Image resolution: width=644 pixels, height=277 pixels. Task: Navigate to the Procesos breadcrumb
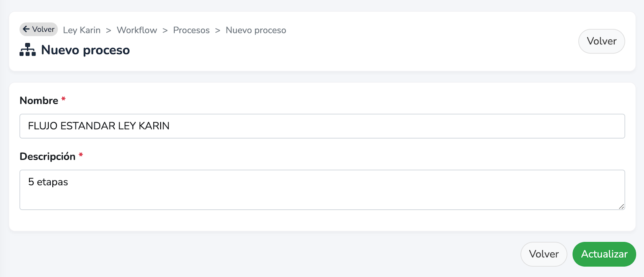tap(191, 30)
